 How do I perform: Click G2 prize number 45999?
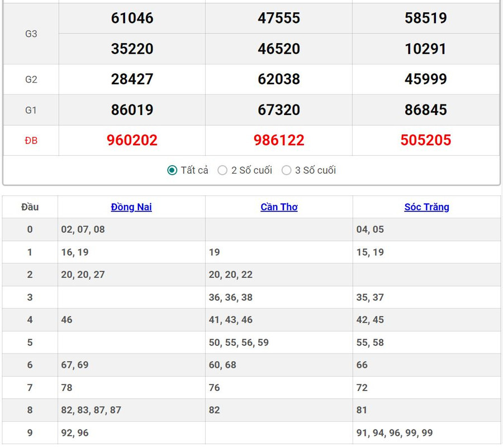point(426,79)
